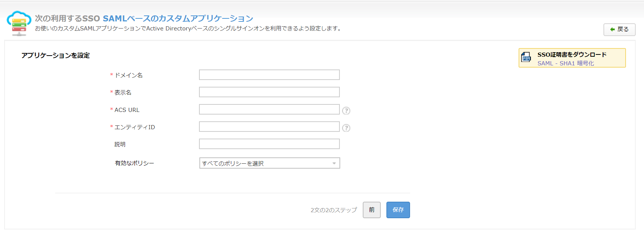Open the SAML - SHA1 暗号化 link

click(566, 63)
